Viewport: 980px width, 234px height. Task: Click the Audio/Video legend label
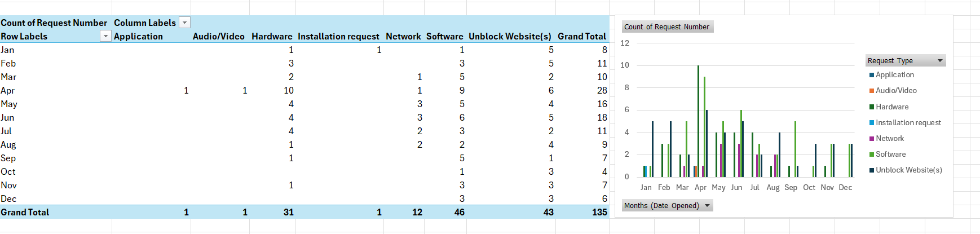(x=896, y=91)
